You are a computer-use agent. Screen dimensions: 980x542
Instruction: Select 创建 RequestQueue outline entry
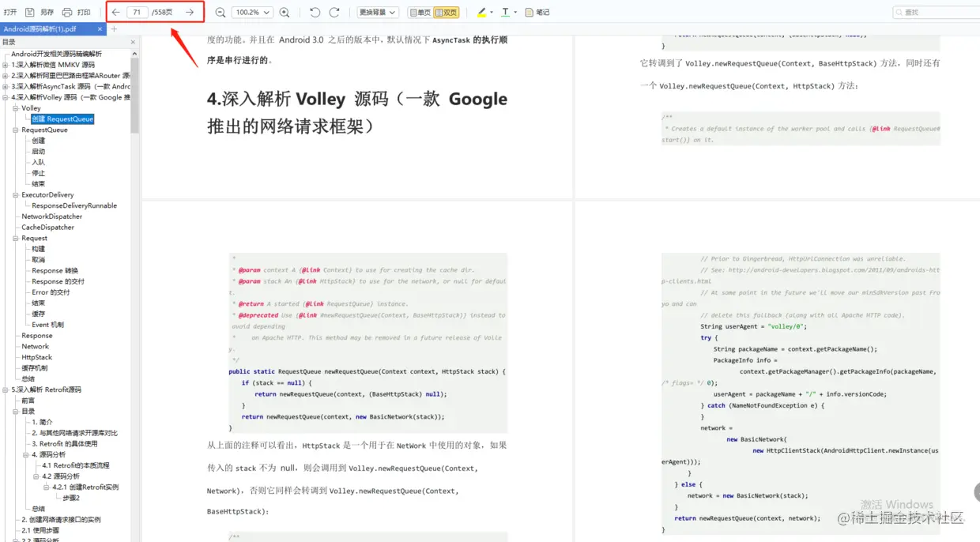click(62, 119)
